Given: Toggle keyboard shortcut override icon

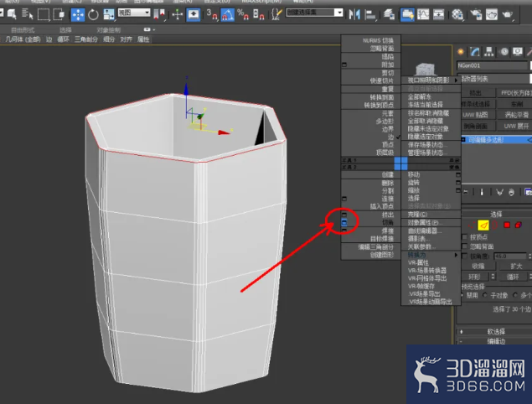Looking at the screenshot, I should [193, 14].
